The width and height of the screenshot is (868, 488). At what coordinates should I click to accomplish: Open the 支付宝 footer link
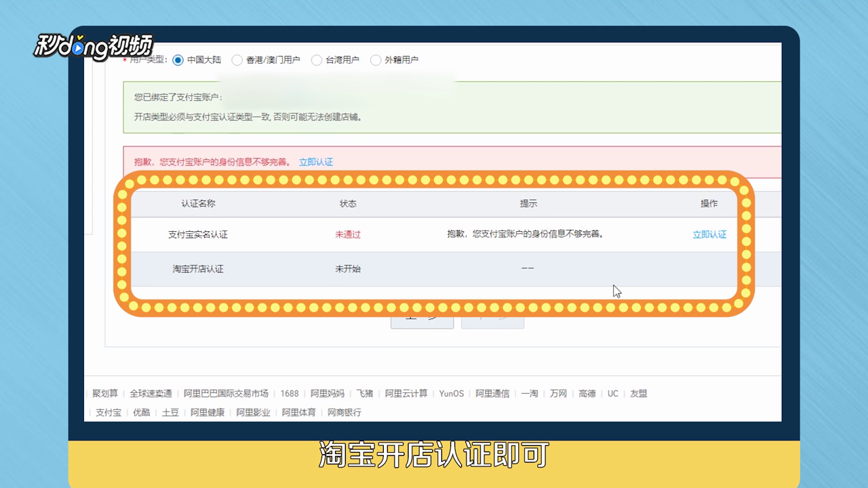click(x=108, y=412)
